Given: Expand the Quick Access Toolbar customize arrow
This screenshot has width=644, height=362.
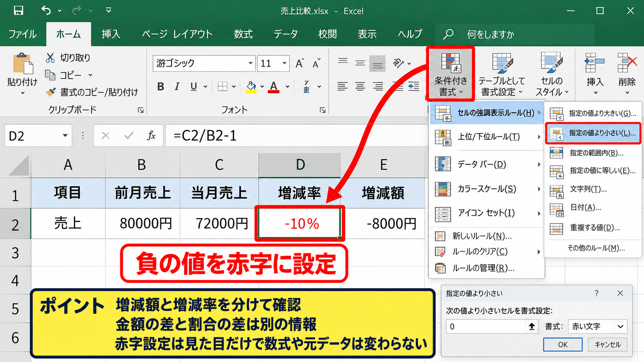Looking at the screenshot, I should (x=108, y=10).
